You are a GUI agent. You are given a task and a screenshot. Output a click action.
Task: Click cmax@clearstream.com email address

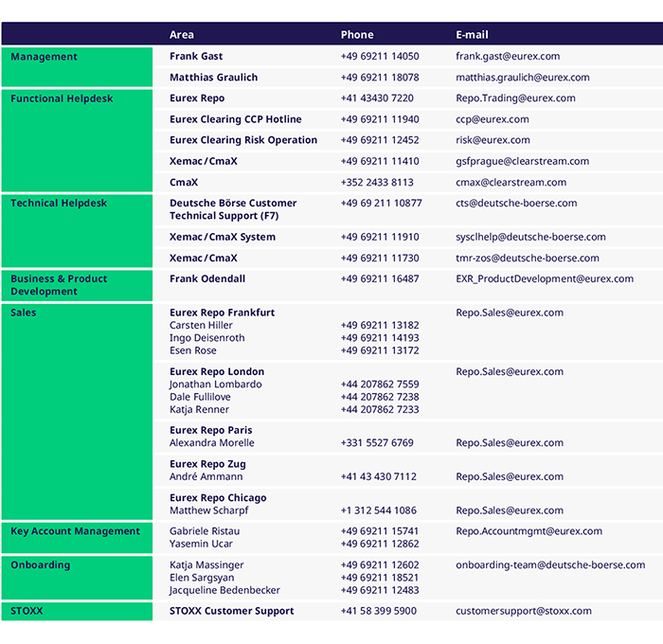click(x=511, y=183)
